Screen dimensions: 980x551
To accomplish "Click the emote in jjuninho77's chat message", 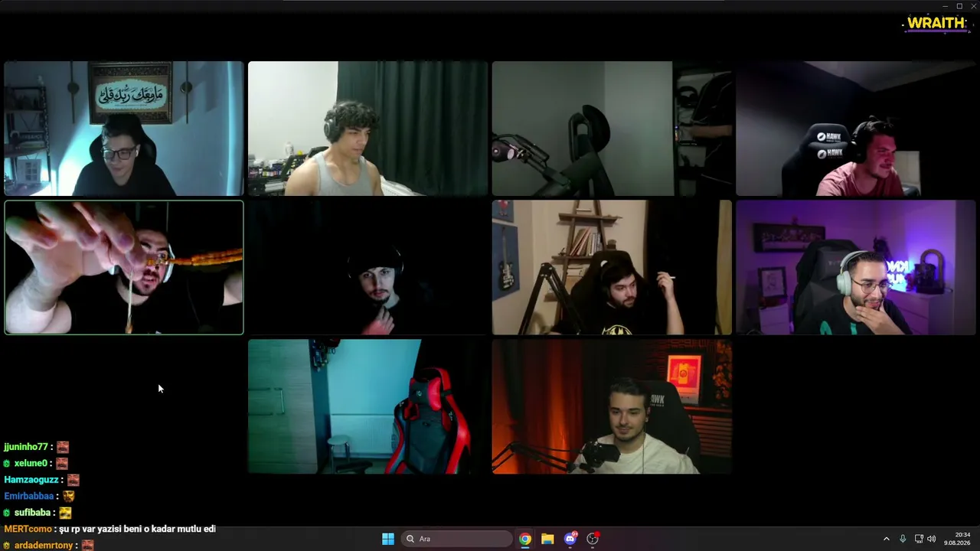I will tap(63, 447).
